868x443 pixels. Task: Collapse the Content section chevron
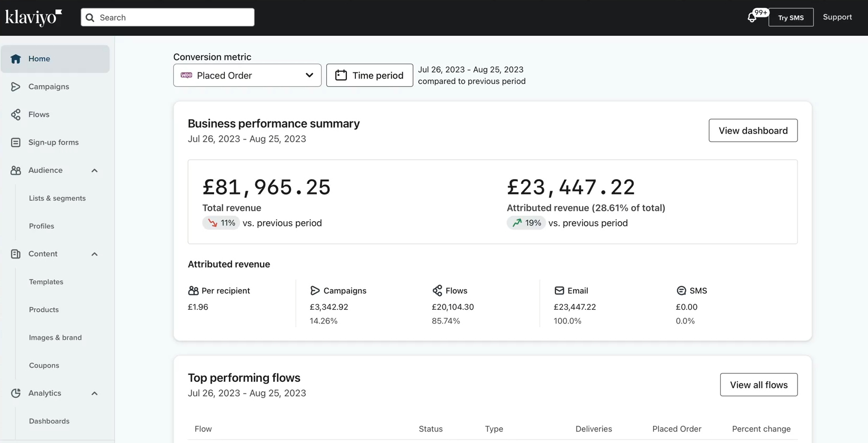pos(95,254)
